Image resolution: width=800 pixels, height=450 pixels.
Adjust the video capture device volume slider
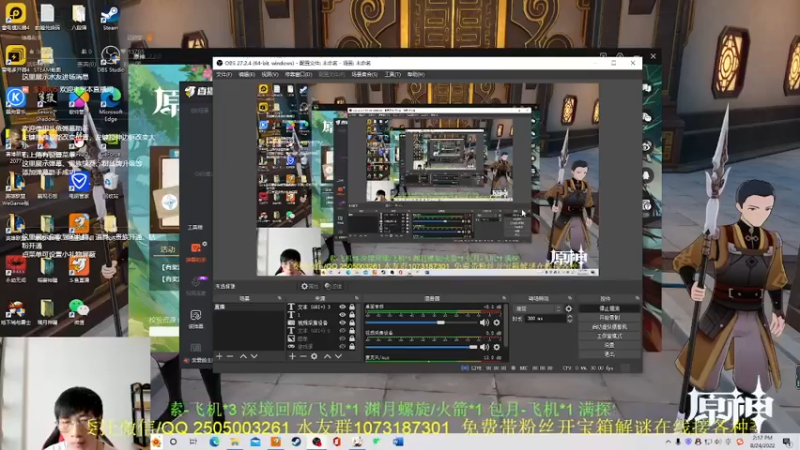pyautogui.click(x=421, y=347)
